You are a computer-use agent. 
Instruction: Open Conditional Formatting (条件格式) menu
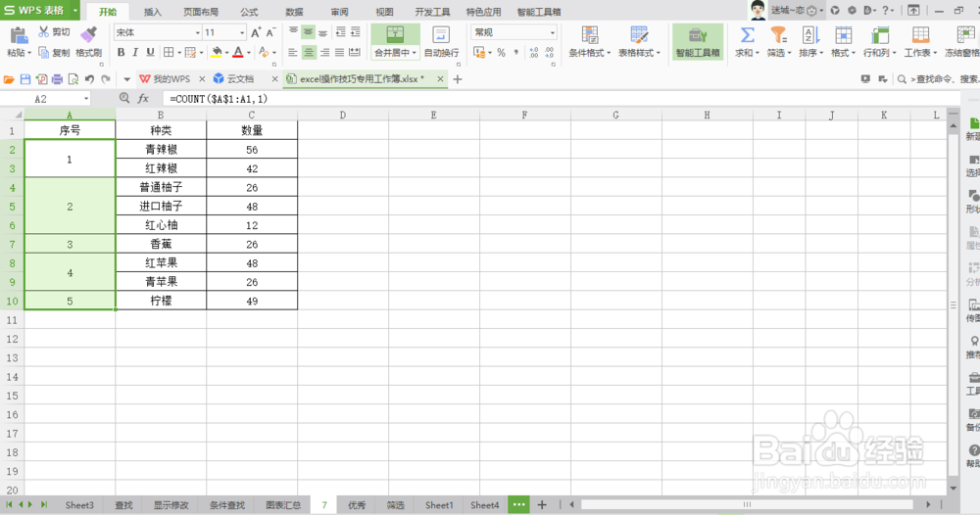(x=589, y=42)
